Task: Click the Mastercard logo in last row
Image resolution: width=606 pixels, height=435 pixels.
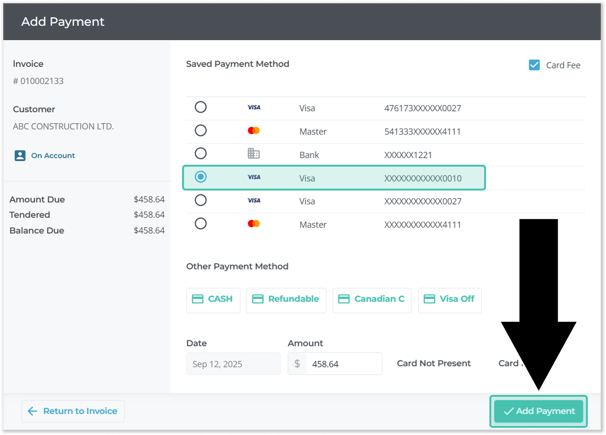Action: pyautogui.click(x=253, y=224)
